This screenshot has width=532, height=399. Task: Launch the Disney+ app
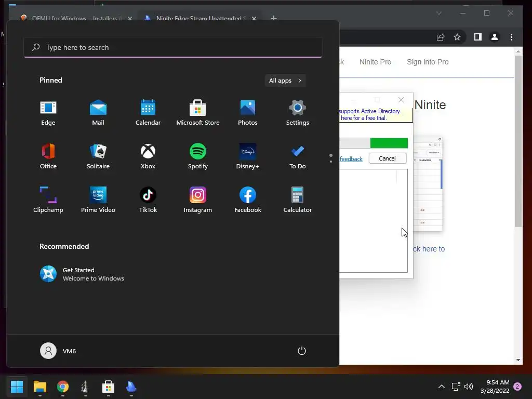(x=248, y=157)
